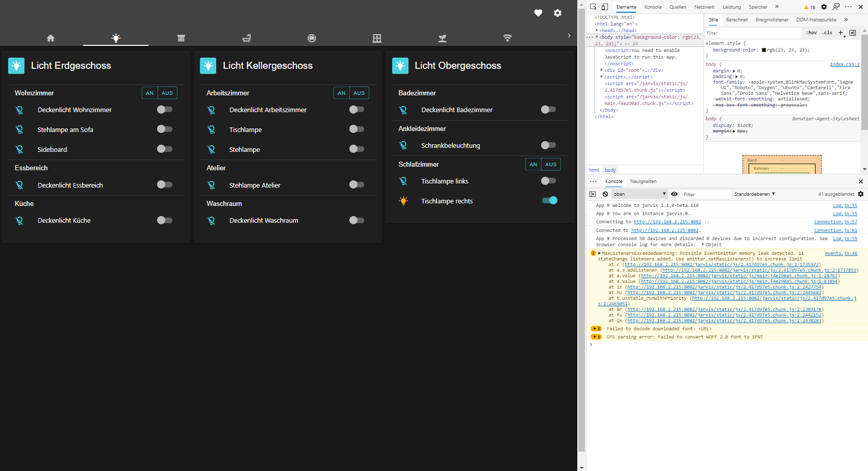Viewport: 868px width, 471px height.
Task: Show more style pane tabs chevron
Action: pos(846,20)
